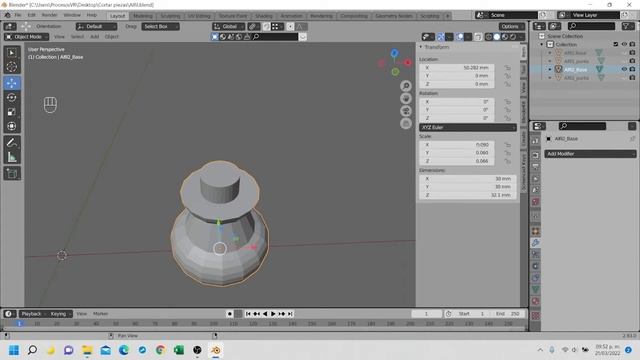Switch perspective/orthographic grid icon in viewport

click(x=406, y=123)
